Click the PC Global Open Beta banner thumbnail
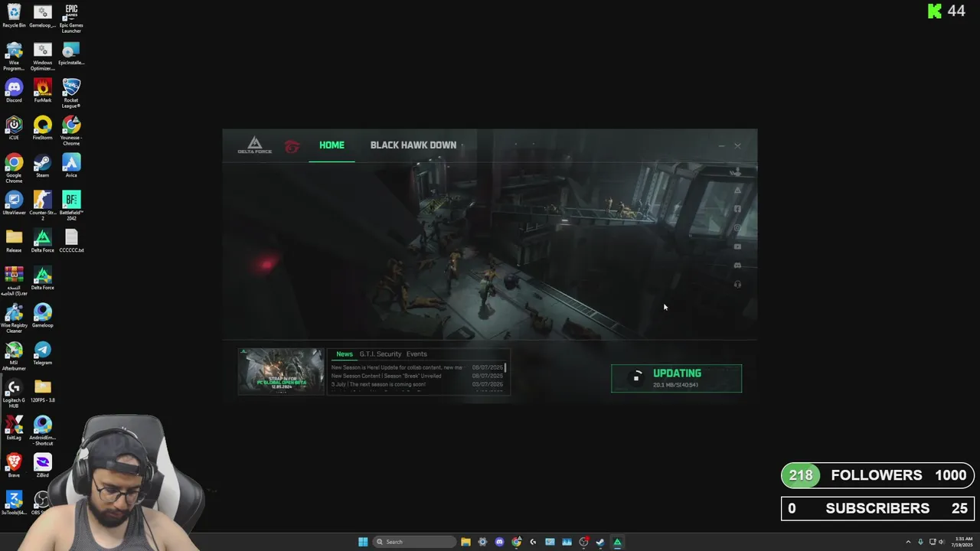Screen dimensions: 980x551 pos(281,371)
